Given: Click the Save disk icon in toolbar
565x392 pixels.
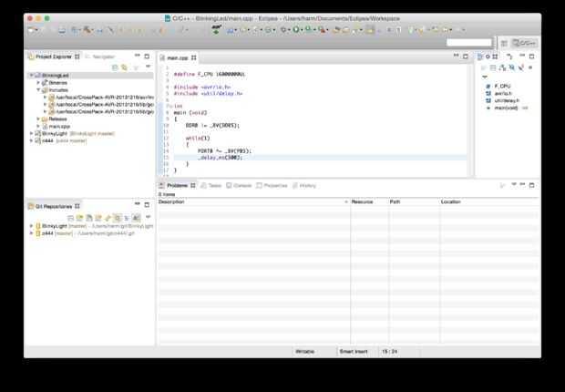Looking at the screenshot, I should [x=62, y=30].
